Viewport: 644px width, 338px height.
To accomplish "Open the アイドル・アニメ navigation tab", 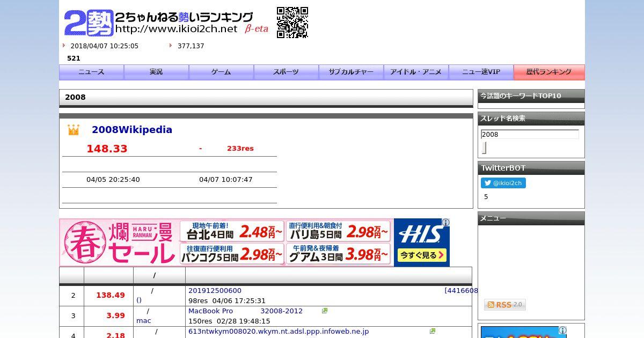I will point(416,72).
